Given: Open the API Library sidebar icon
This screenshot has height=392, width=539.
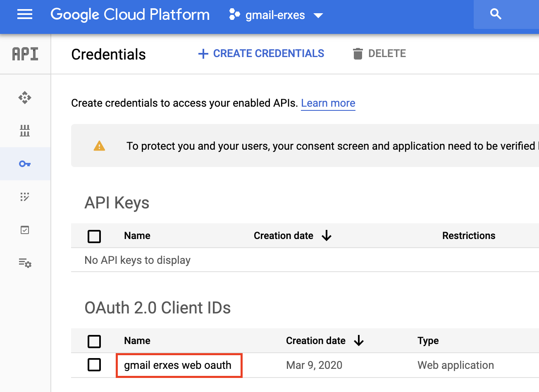Looking at the screenshot, I should (x=25, y=131).
